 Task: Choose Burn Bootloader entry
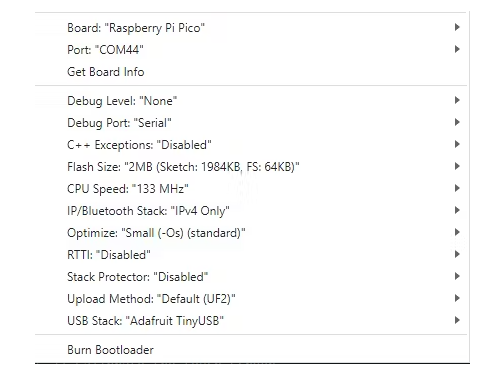pos(251,349)
